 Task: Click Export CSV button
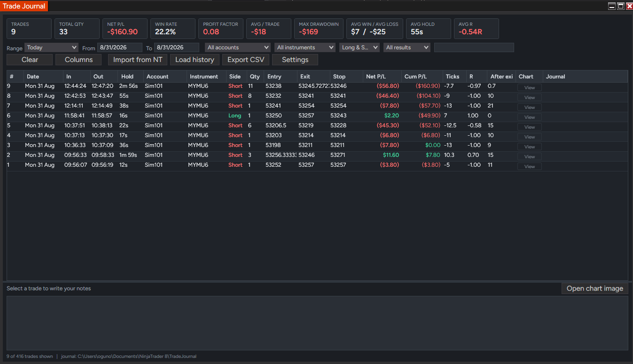pyautogui.click(x=246, y=60)
